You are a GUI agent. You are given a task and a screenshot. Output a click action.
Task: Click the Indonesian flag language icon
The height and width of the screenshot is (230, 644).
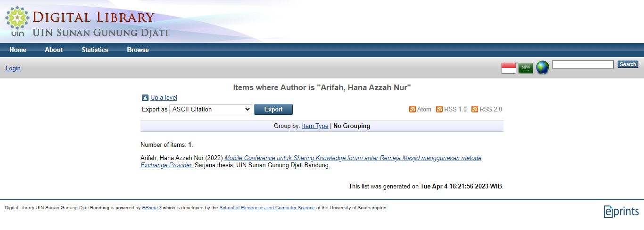pyautogui.click(x=509, y=68)
